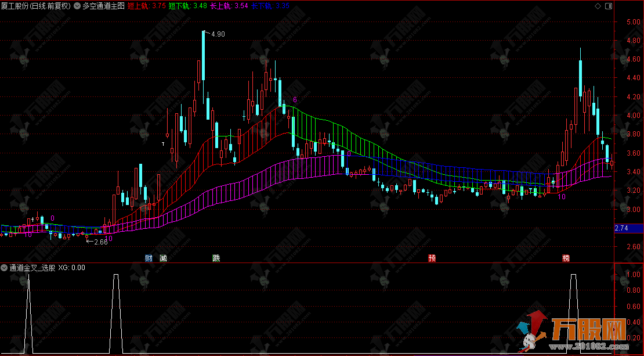This screenshot has width=644, height=356.
Task: Click the magenta 6 signal marker
Action: [x=295, y=100]
